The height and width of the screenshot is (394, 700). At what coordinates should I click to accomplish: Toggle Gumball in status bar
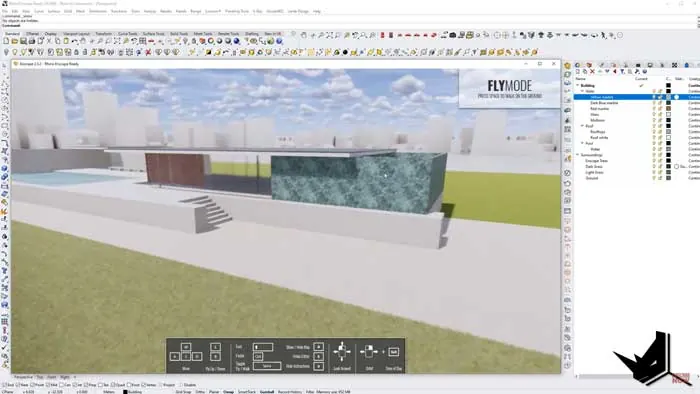[x=267, y=392]
